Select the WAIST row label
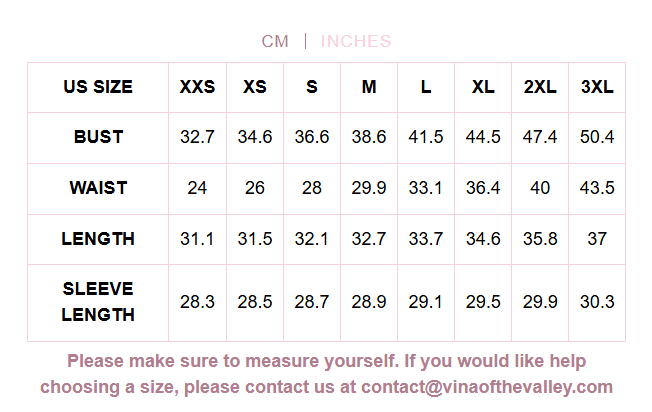 98,188
